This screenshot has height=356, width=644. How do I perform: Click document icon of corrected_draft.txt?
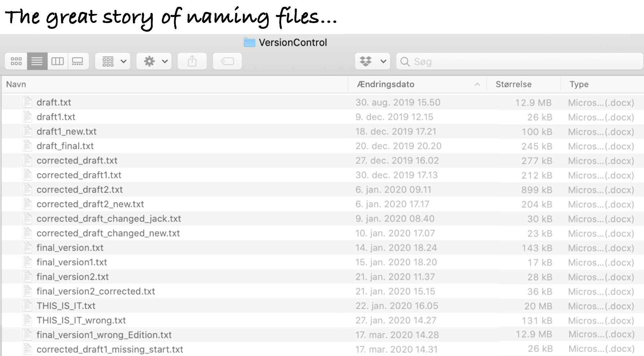27,160
